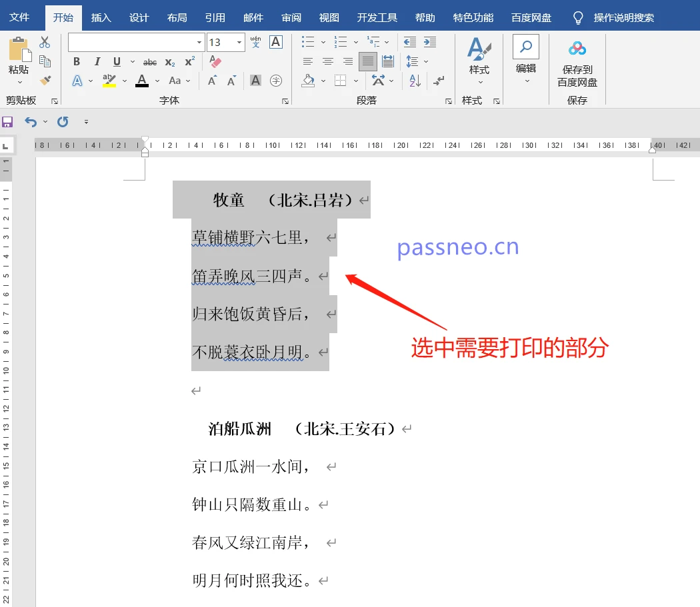Toggle underline formatting
This screenshot has height=607, width=700.
point(117,61)
